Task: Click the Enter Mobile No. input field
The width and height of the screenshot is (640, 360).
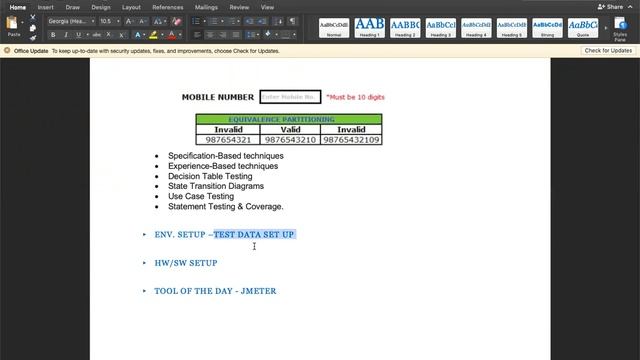Action: (290, 97)
